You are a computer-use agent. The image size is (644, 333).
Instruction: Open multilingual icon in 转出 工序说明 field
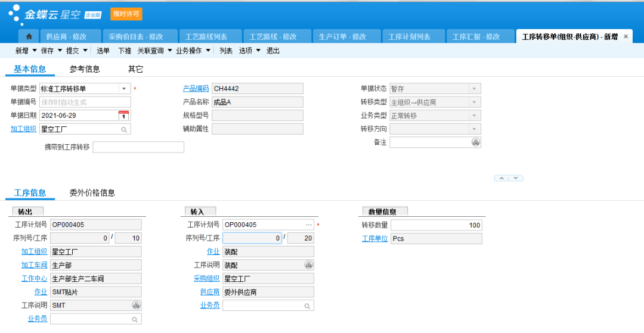click(x=137, y=305)
